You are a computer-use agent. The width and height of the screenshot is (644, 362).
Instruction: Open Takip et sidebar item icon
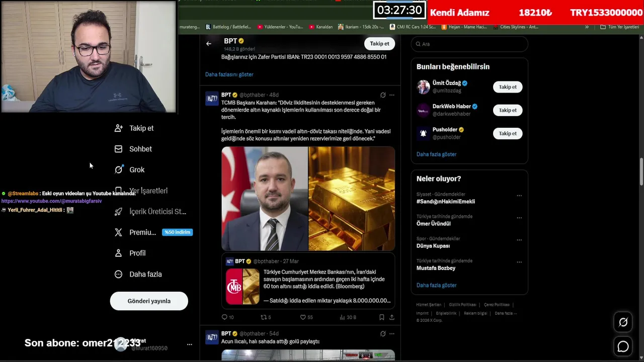click(118, 128)
